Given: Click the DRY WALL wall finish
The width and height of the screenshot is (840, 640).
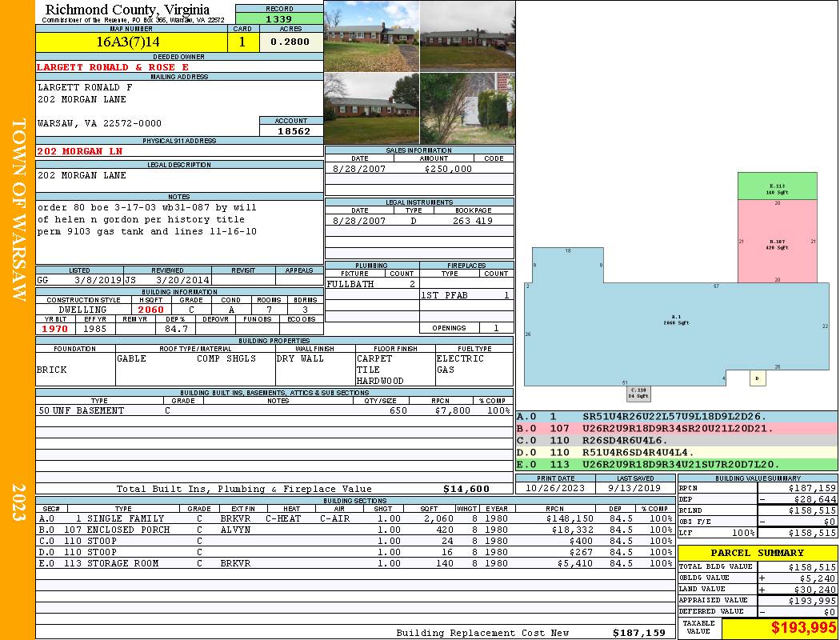Looking at the screenshot, I should click(x=300, y=358).
